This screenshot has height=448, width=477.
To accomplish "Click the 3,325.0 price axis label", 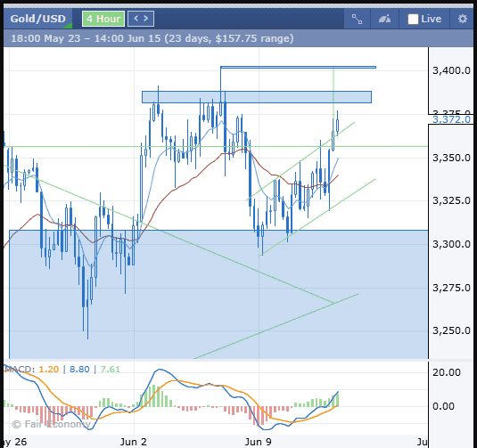I will 451,200.
